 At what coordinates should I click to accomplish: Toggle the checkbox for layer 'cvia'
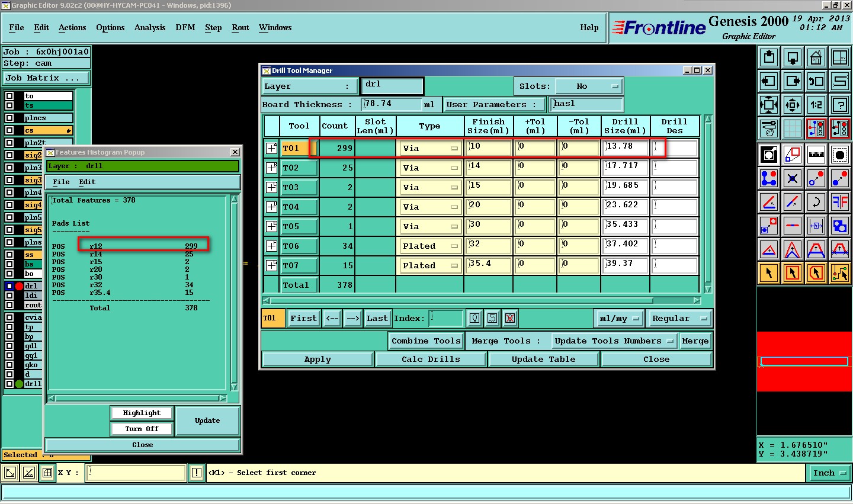point(9,317)
